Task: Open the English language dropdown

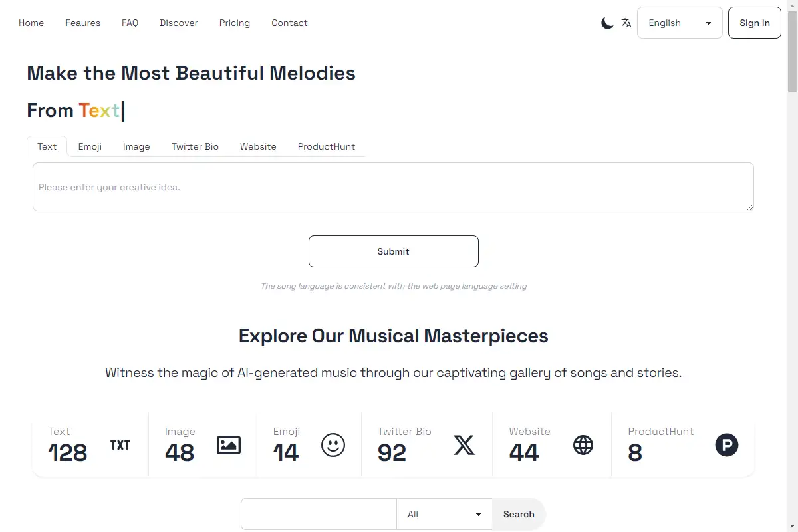Action: point(680,23)
